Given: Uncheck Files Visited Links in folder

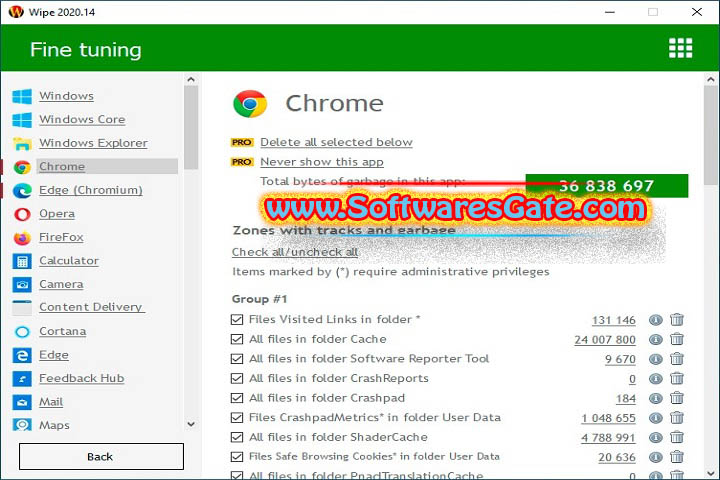Looking at the screenshot, I should coord(237,320).
